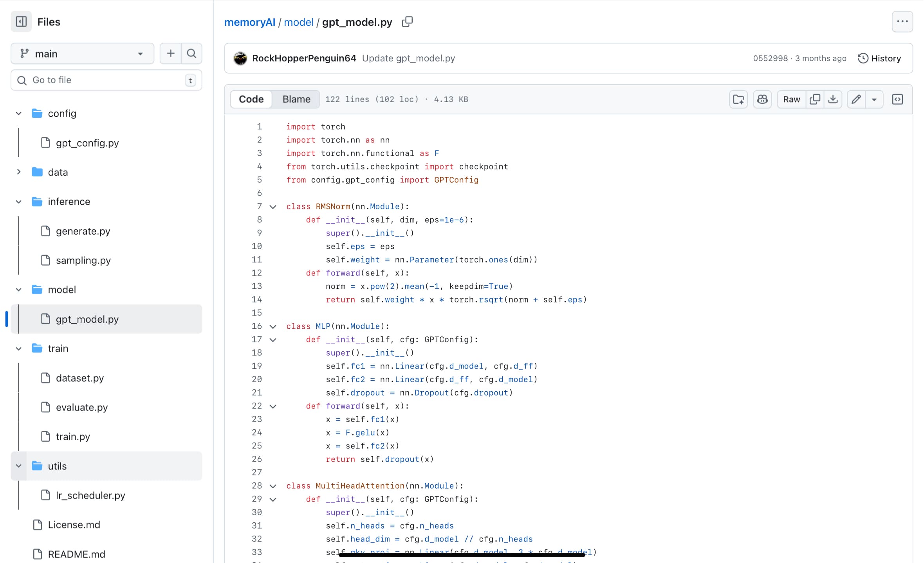Click the config folder icon
The height and width of the screenshot is (563, 924).
(37, 113)
